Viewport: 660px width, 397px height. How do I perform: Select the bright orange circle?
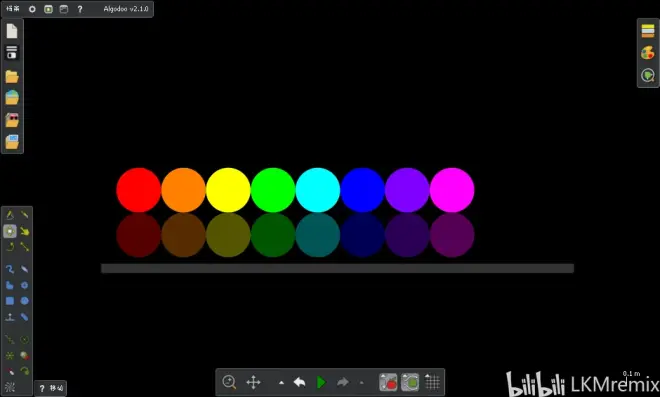pos(183,190)
